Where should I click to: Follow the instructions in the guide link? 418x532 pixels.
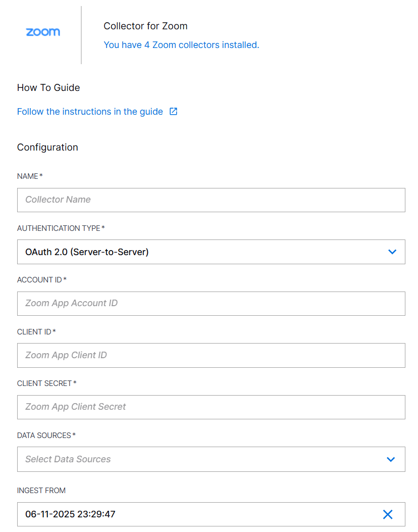click(90, 112)
